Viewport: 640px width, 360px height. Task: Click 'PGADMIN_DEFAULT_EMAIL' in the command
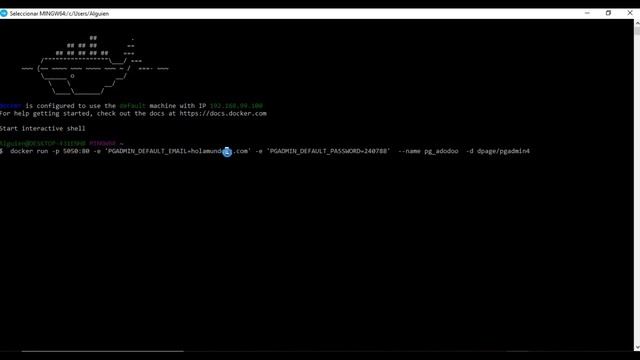[x=147, y=151]
